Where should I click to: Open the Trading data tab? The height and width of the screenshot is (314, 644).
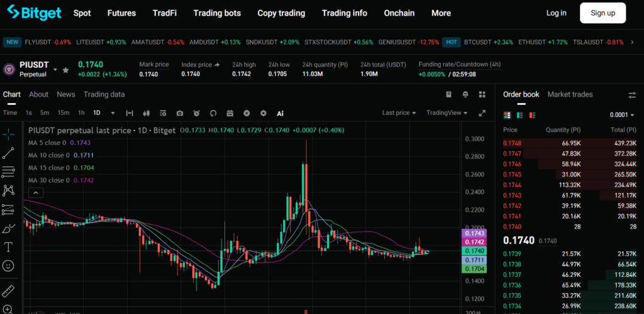(x=104, y=94)
